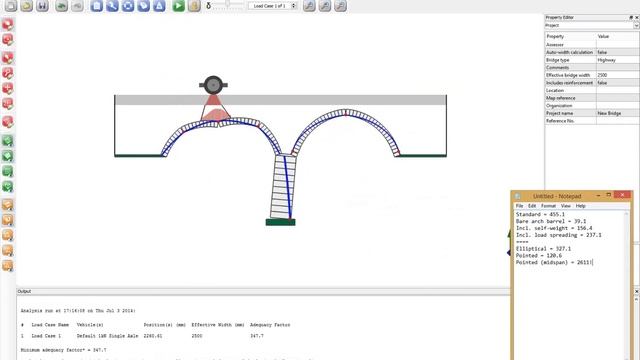Select the Map reference property row
Viewport: 640px width, 360px height.
(x=592, y=98)
